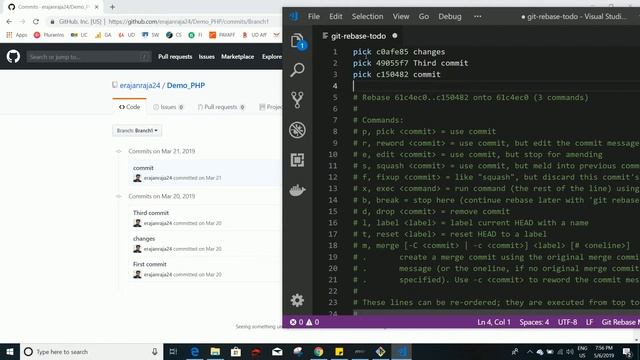Click line 'pick c0afe85 changes' in editor

(399, 52)
